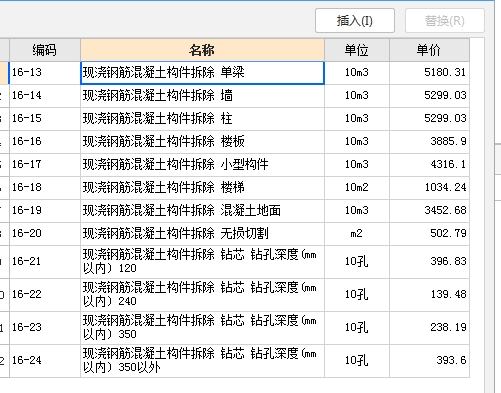
Task: Select code cell 16-19
Action: point(45,211)
